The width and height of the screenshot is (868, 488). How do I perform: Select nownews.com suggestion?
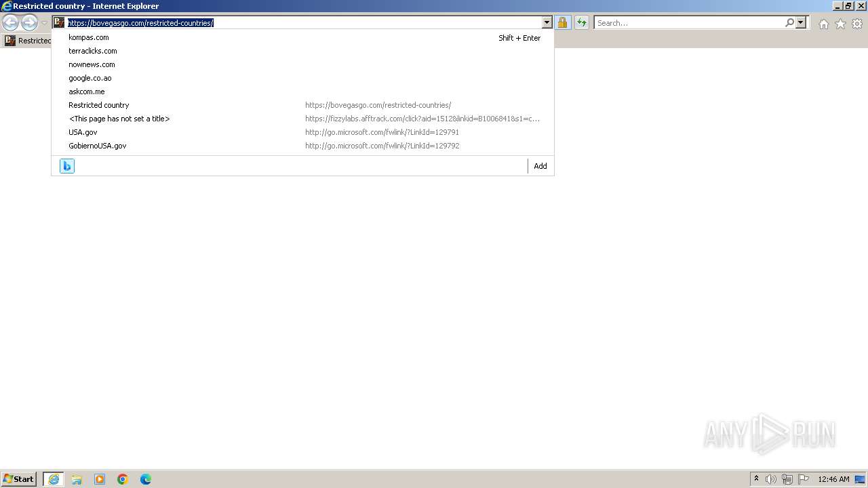[x=302, y=64]
